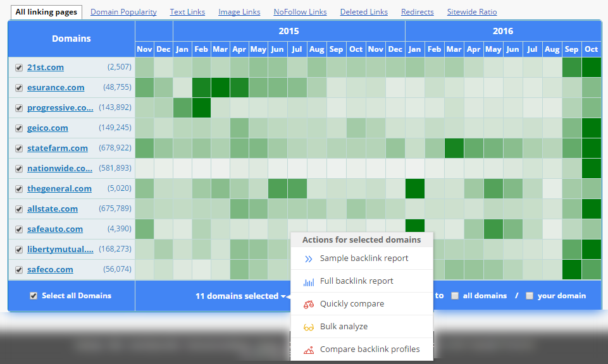The width and height of the screenshot is (608, 364).
Task: Follow the statefarm.com domain link
Action: (58, 148)
